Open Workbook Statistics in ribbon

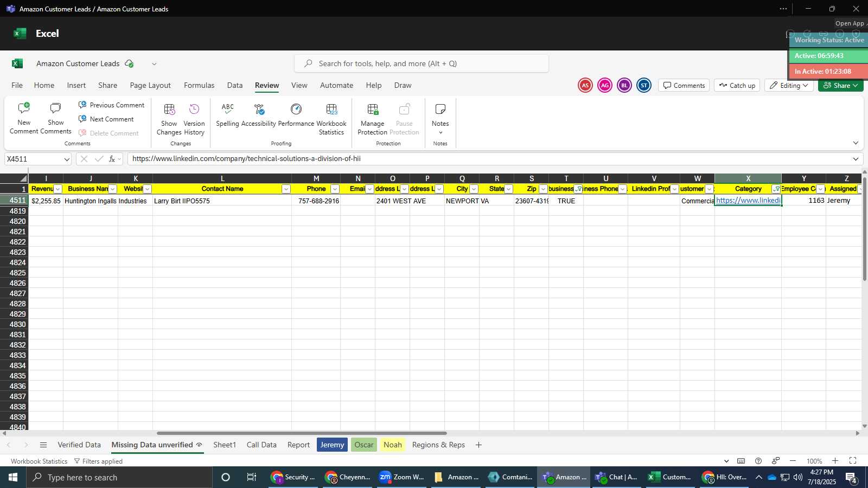coord(331,119)
